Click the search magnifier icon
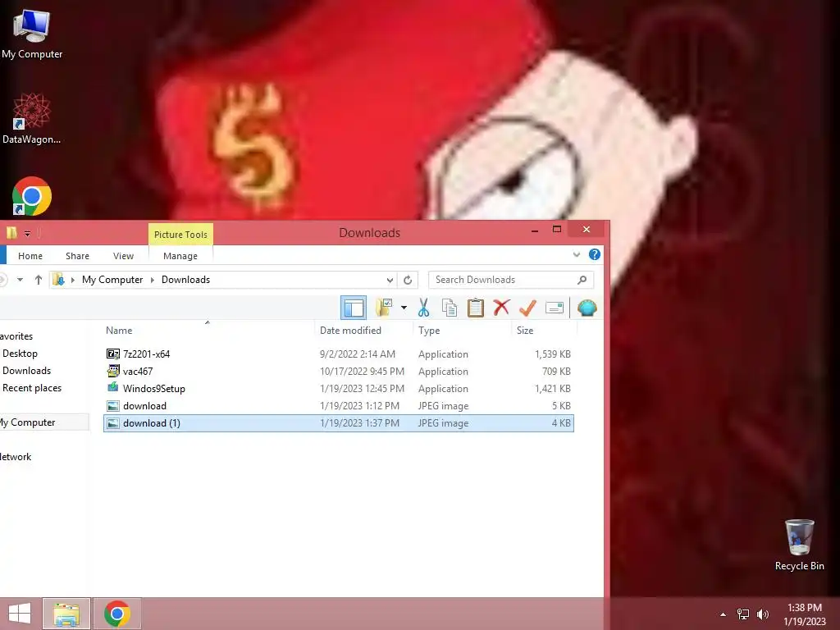 (x=582, y=280)
